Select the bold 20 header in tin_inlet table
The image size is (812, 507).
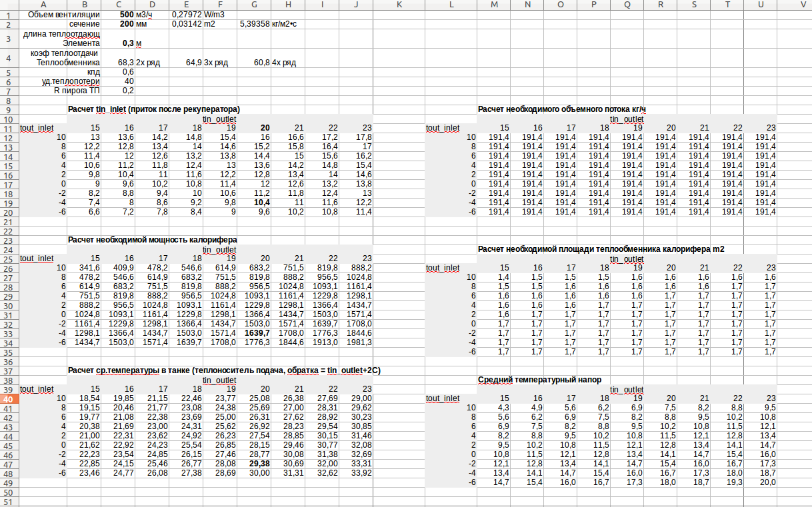[x=265, y=128]
